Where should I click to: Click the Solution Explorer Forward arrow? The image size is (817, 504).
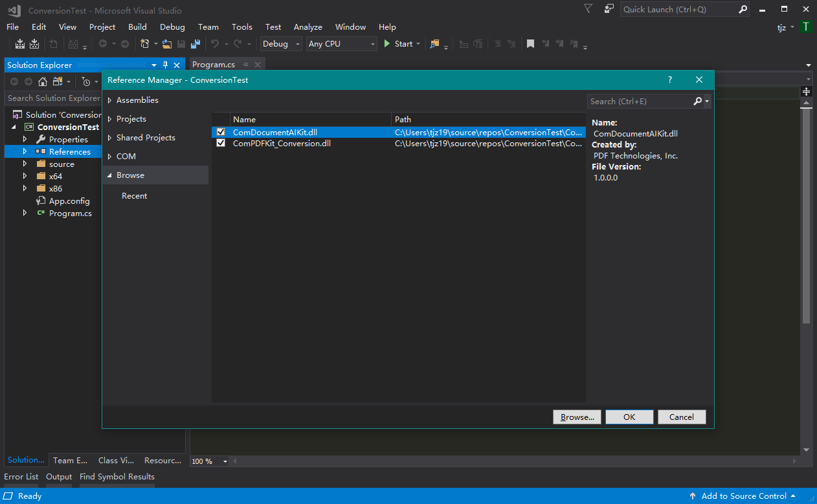pyautogui.click(x=28, y=82)
